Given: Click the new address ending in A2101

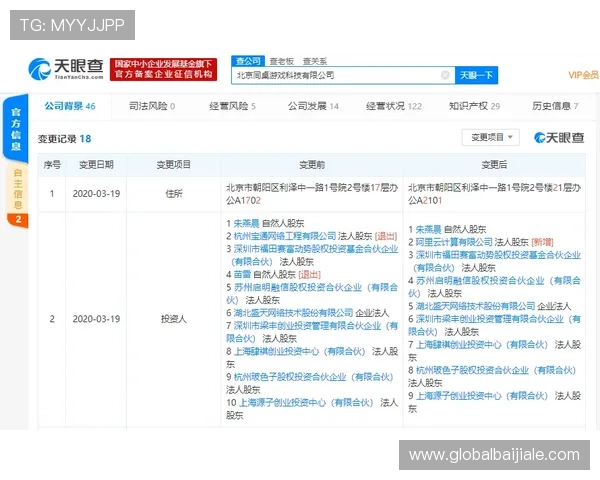Looking at the screenshot, I should [x=494, y=194].
